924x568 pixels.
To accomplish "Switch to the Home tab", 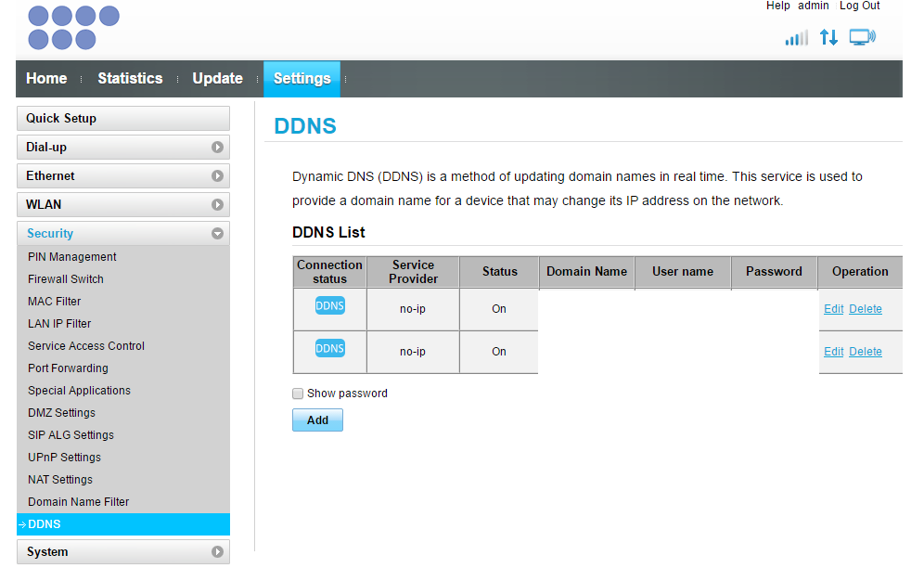I will tap(46, 78).
